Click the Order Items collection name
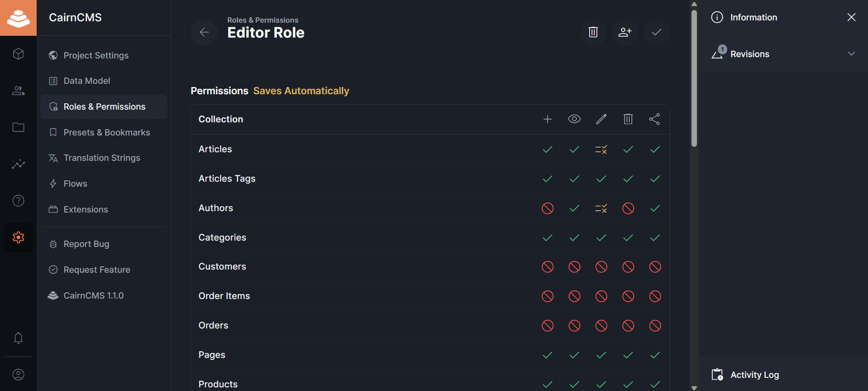The image size is (868, 391). tap(224, 296)
